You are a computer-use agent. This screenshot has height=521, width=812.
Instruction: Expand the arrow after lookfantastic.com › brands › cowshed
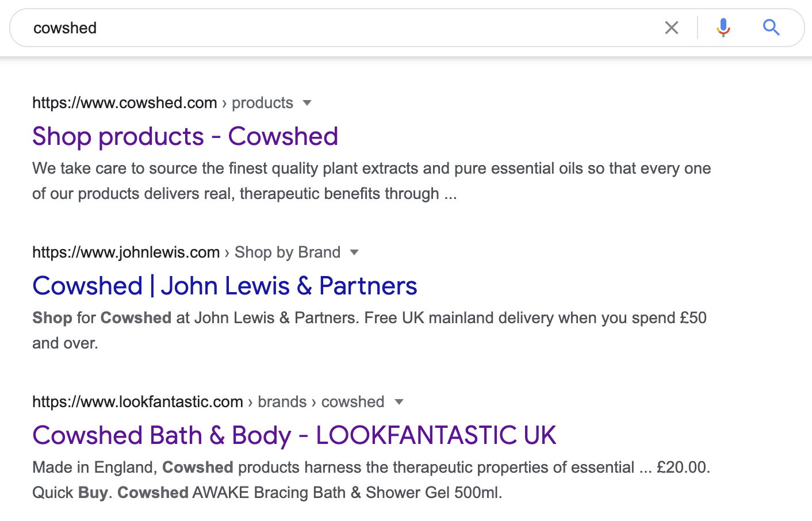[399, 402]
